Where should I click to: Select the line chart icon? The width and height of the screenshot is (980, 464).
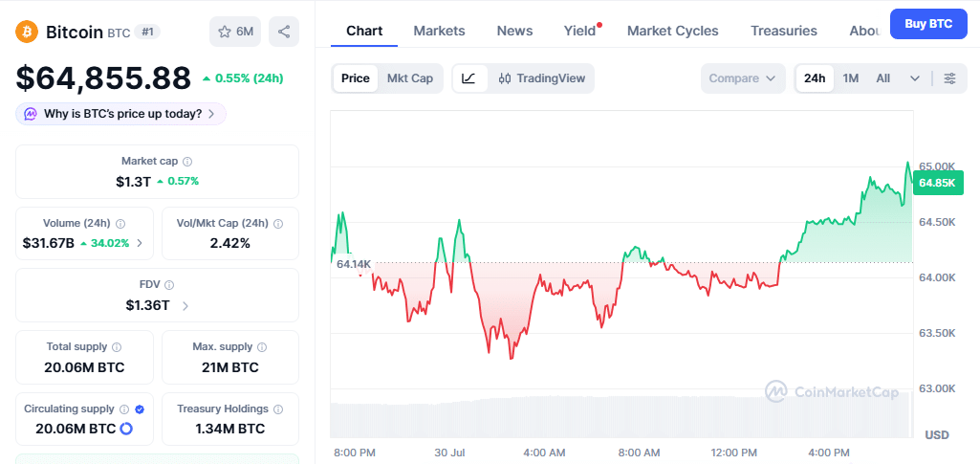pyautogui.click(x=470, y=78)
